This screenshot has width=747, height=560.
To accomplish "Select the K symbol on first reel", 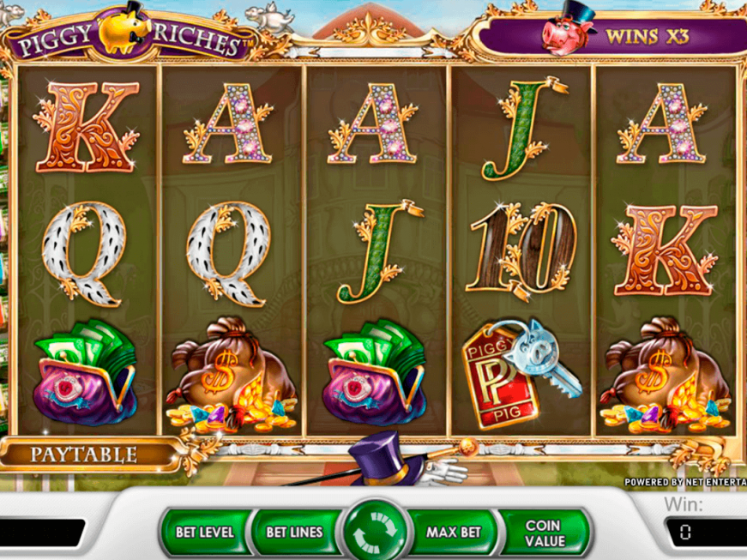I will (87, 126).
